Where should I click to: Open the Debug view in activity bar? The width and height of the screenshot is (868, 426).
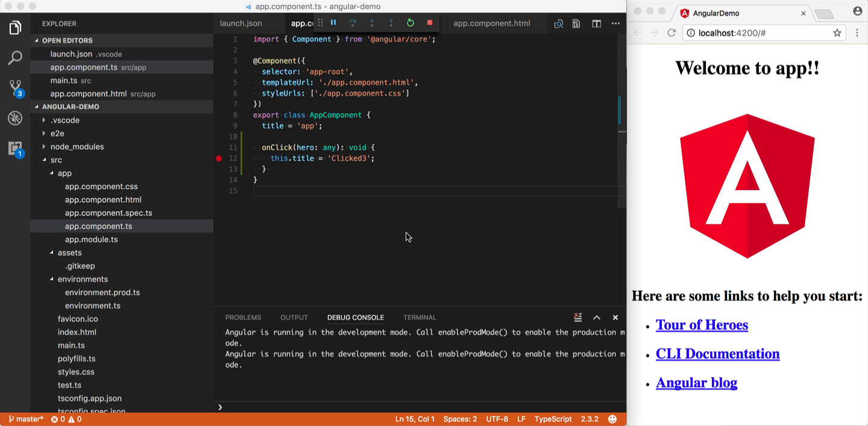pos(15,118)
